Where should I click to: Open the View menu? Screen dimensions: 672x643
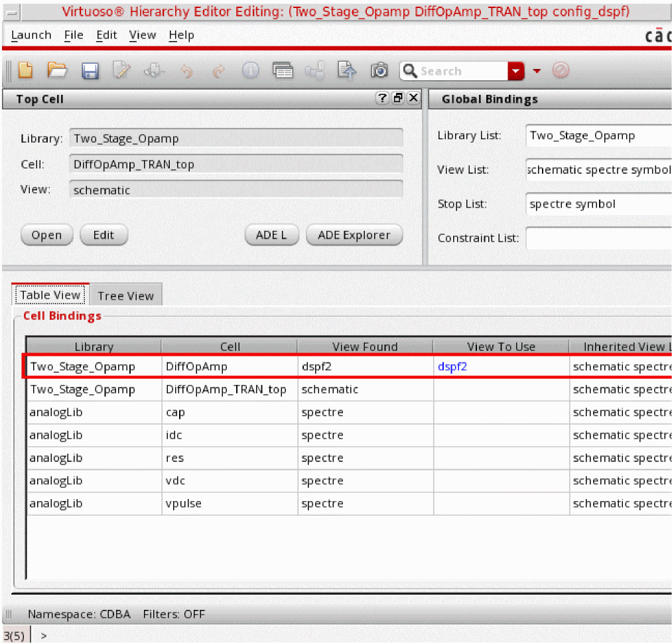[142, 35]
